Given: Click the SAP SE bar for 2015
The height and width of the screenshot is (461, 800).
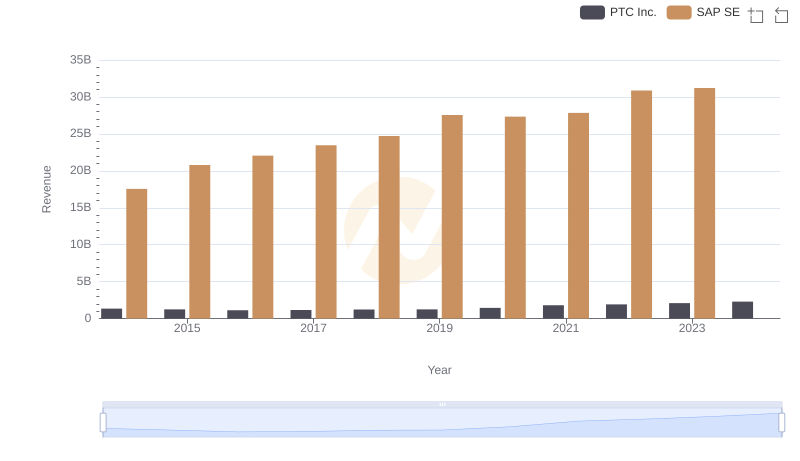Looking at the screenshot, I should [x=199, y=242].
